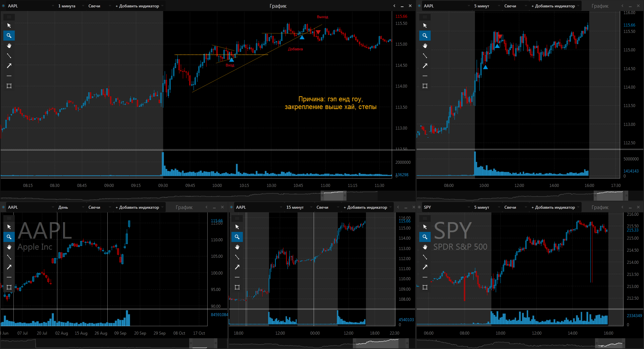Choose the hand pan tool in AAPL 1 минута chart
The image size is (644, 349).
(9, 46)
